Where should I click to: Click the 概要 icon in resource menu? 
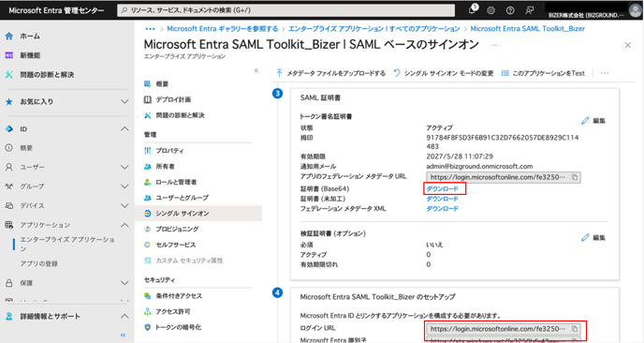[148, 84]
